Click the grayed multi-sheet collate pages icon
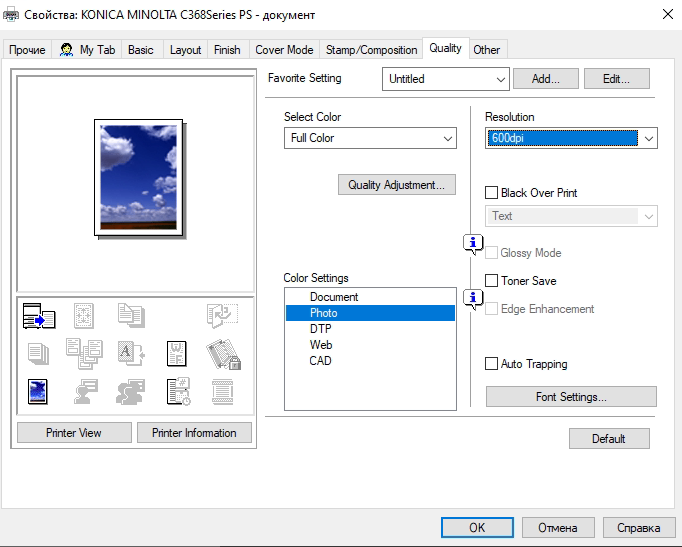682x547 pixels. [x=84, y=354]
